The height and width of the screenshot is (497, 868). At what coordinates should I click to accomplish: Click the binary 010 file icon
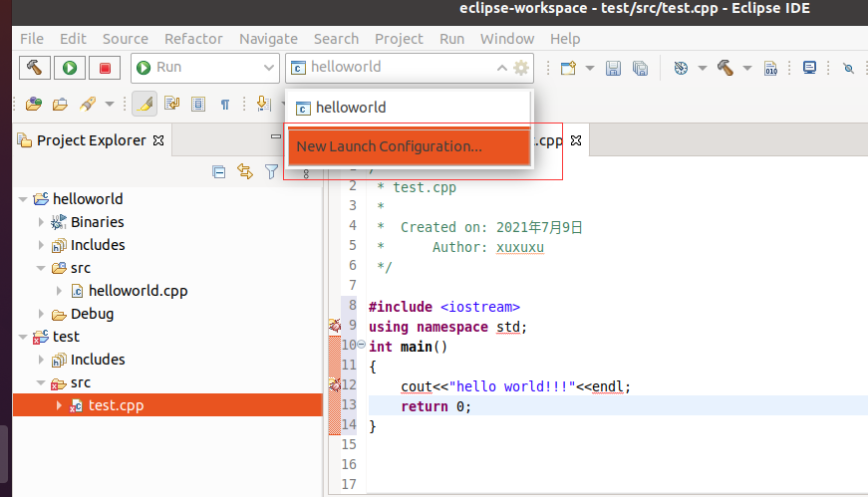(770, 68)
